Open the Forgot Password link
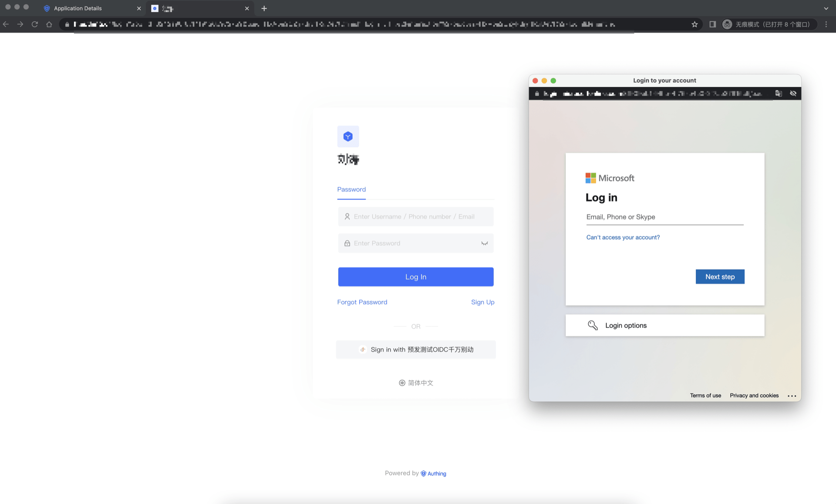 tap(362, 302)
